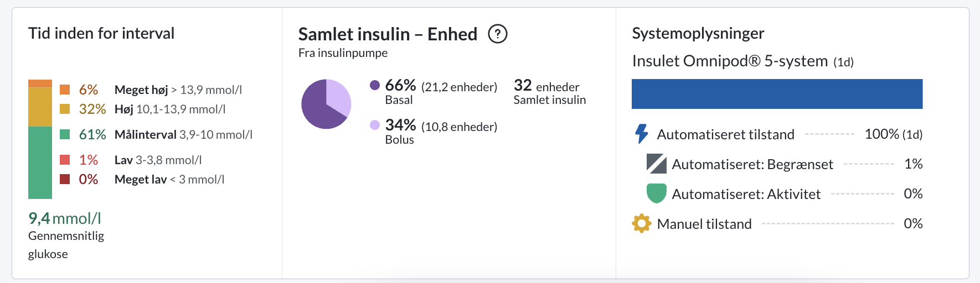Select the red Lav color square

(x=65, y=160)
